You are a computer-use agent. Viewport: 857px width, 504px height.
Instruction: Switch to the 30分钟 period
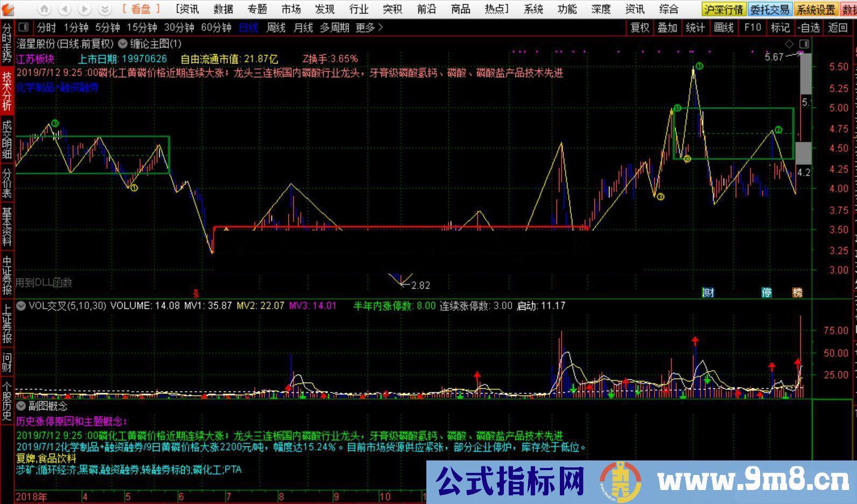pyautogui.click(x=179, y=27)
